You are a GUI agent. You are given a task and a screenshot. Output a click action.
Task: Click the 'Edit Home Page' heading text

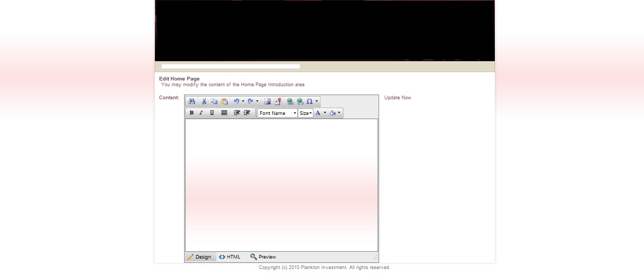179,79
